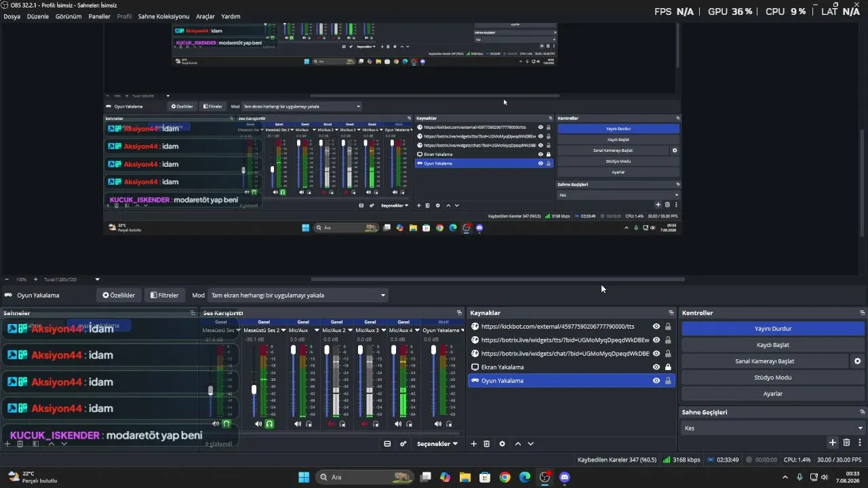Move selected source up

pyautogui.click(x=518, y=444)
